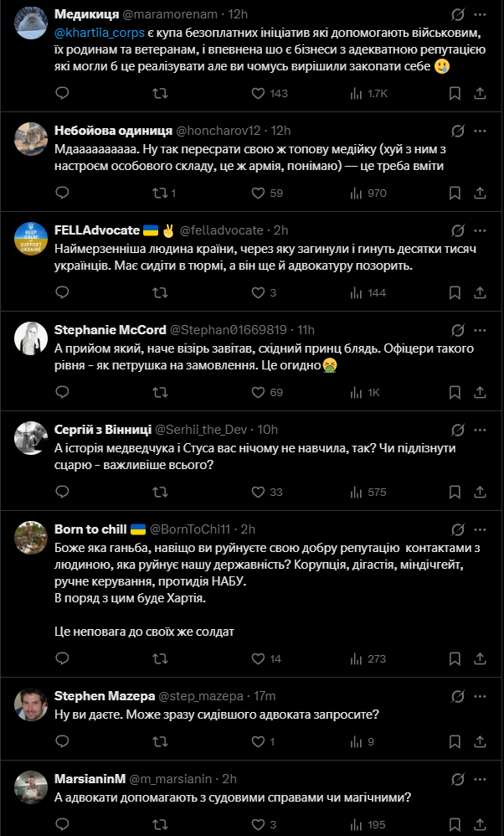Open 12h timestamp on Небойова одиниця's tweet
This screenshot has width=504, height=836.
click(x=280, y=131)
